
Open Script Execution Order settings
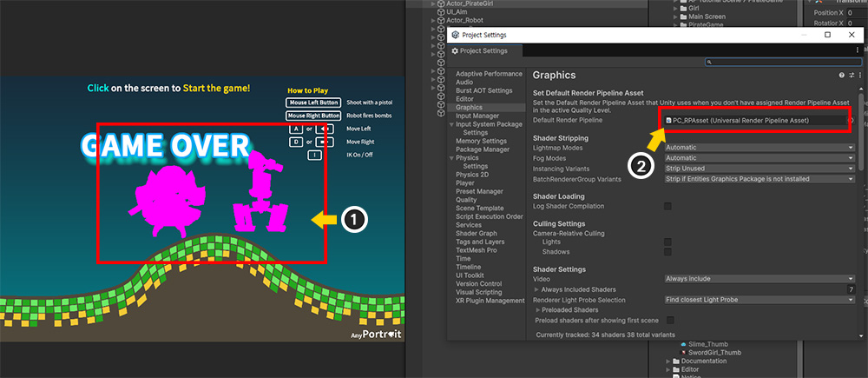click(x=489, y=216)
